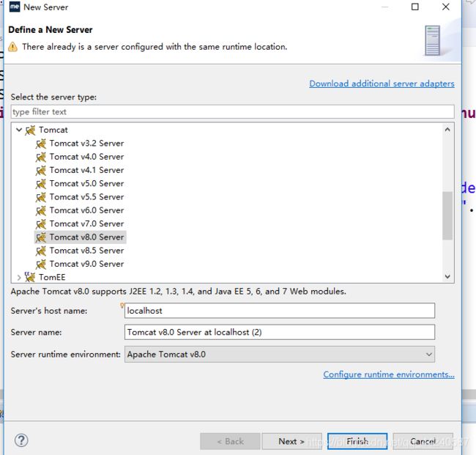Select Tomcat v5.5 Server label
Image resolution: width=476 pixels, height=455 pixels.
pyautogui.click(x=86, y=197)
